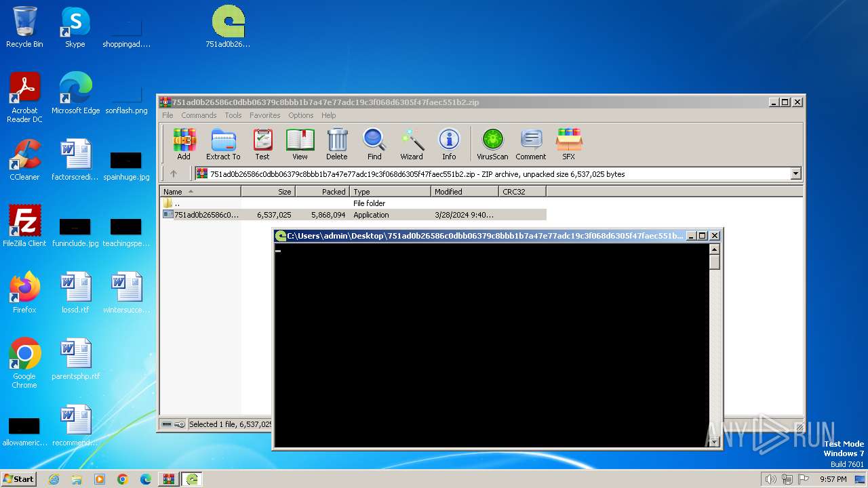Open the Windows Start menu
Image resolution: width=868 pixels, height=488 pixels.
pyautogui.click(x=19, y=479)
